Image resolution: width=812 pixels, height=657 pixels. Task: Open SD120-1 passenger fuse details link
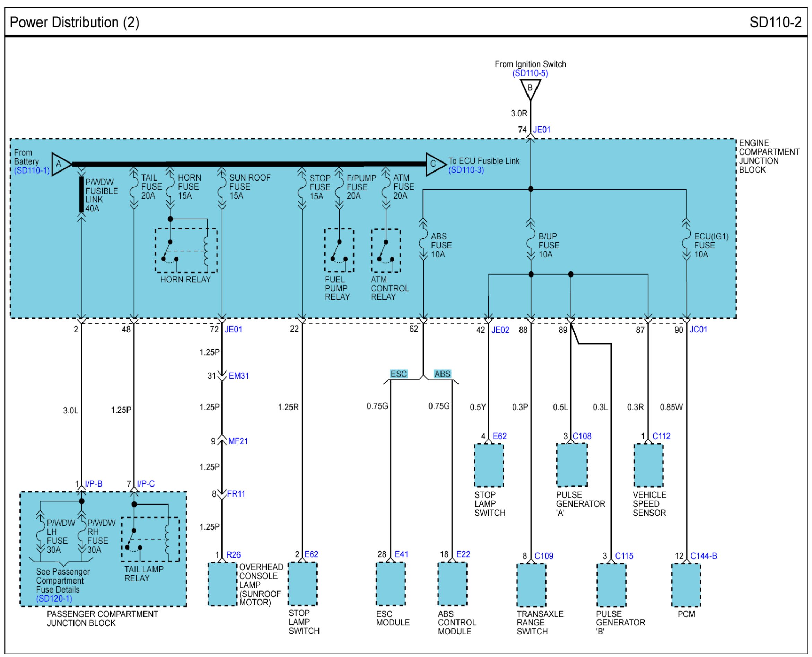[54, 598]
